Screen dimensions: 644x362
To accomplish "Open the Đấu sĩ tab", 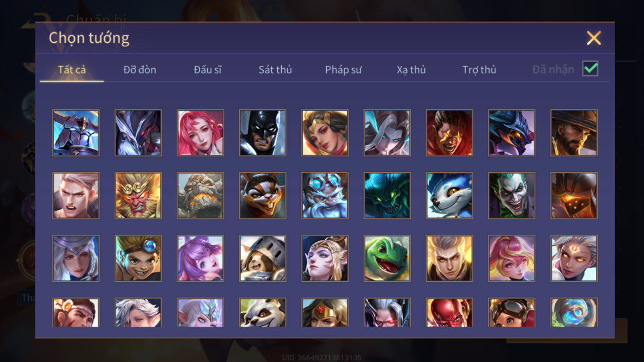I will click(x=208, y=70).
